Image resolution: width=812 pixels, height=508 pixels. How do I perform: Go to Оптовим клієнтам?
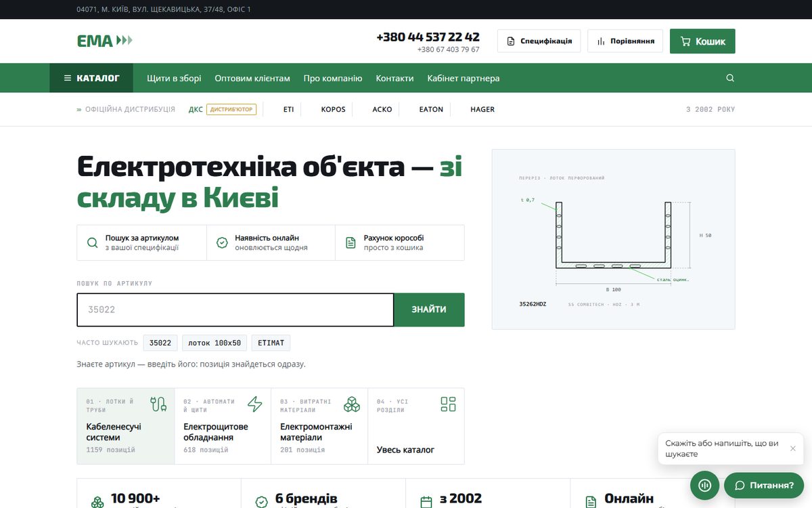[252, 78]
